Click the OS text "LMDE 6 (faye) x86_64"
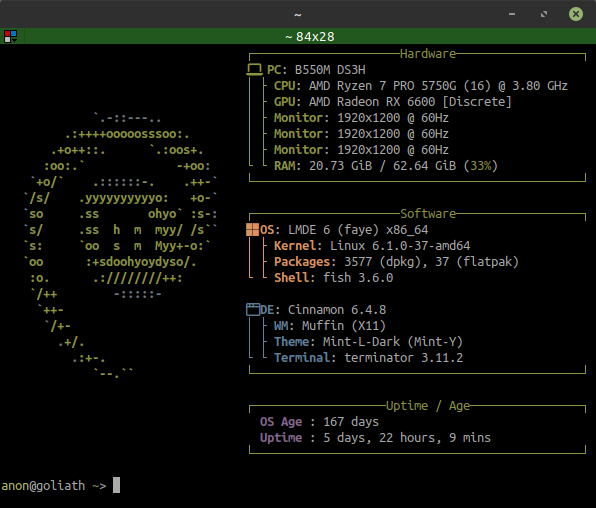The width and height of the screenshot is (596, 508). (x=358, y=230)
